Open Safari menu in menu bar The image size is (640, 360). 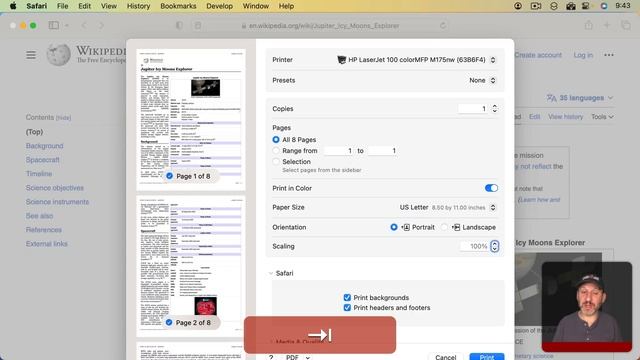[x=36, y=6]
